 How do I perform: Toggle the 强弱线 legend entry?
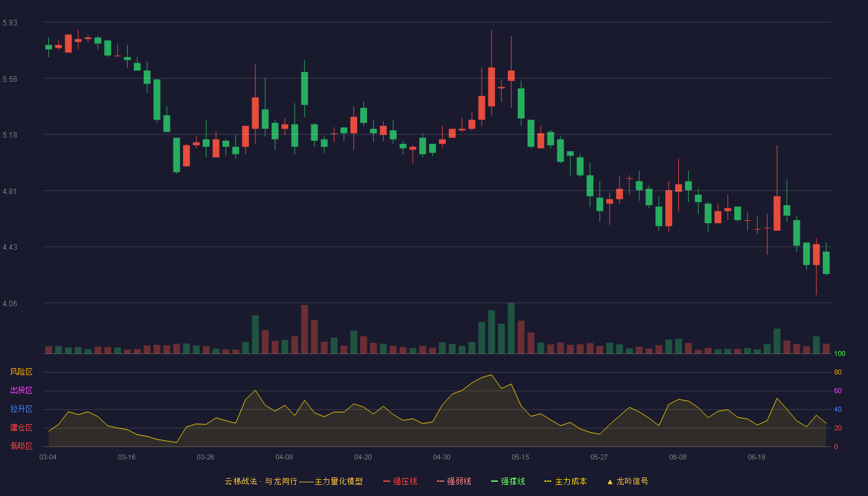click(x=454, y=481)
